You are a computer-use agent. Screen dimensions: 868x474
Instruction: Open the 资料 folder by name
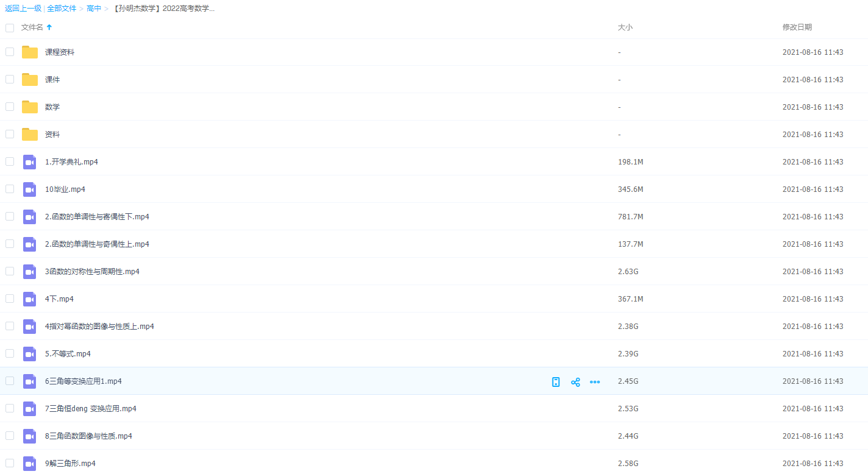52,135
